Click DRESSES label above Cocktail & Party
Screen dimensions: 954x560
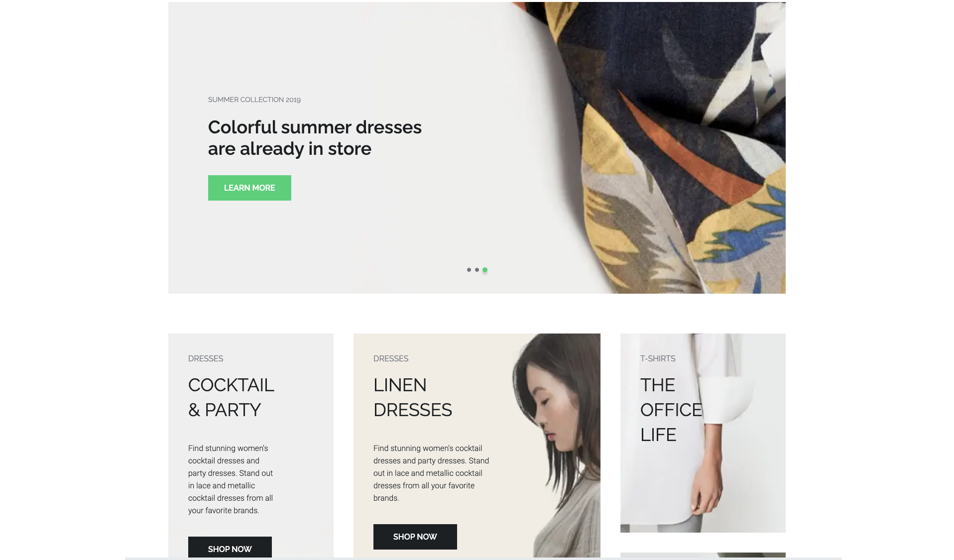pos(206,358)
